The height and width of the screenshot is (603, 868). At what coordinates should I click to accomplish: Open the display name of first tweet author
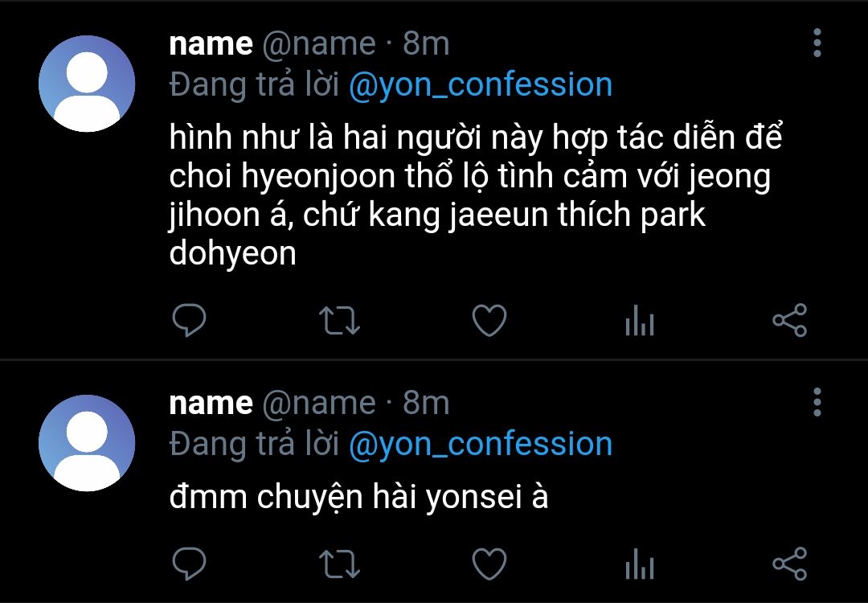tap(211, 43)
